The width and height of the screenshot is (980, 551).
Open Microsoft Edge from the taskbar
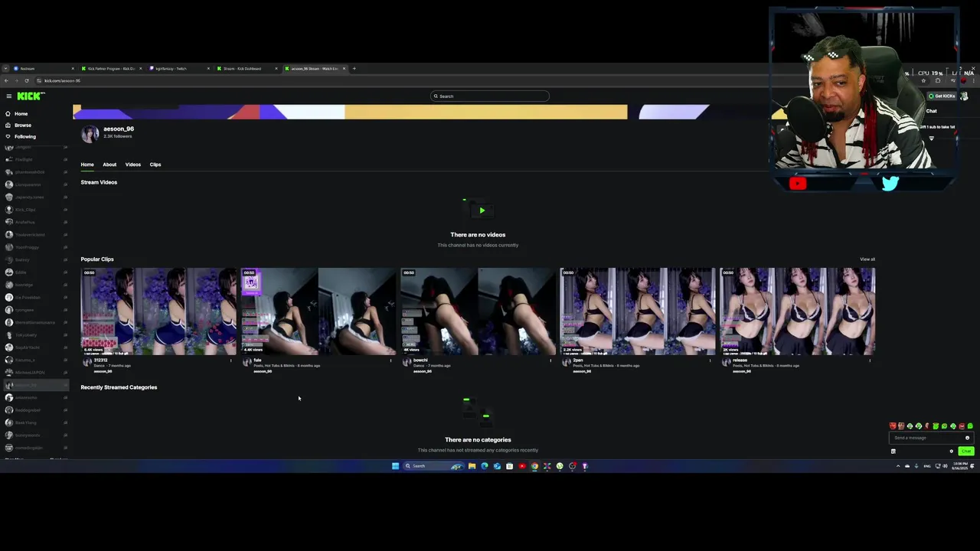point(484,465)
